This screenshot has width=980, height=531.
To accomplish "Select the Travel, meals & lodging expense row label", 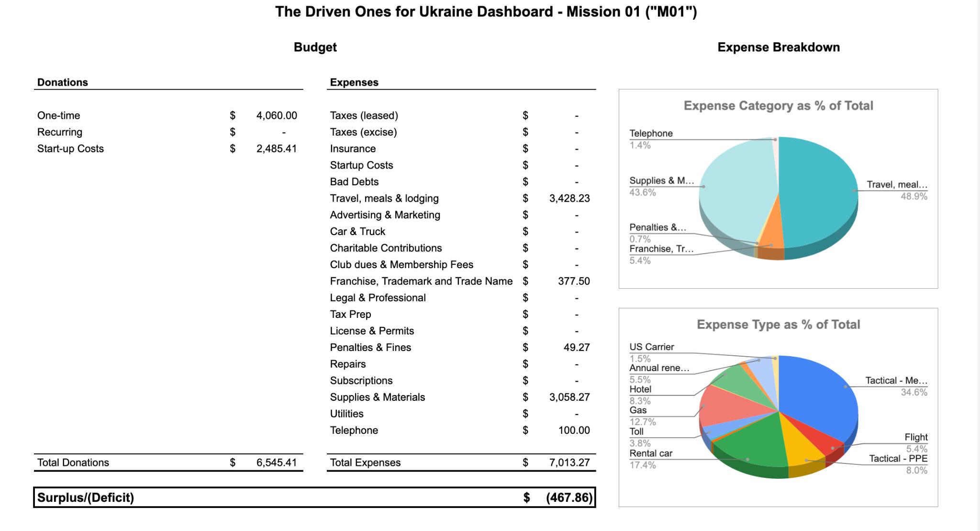I will click(384, 198).
